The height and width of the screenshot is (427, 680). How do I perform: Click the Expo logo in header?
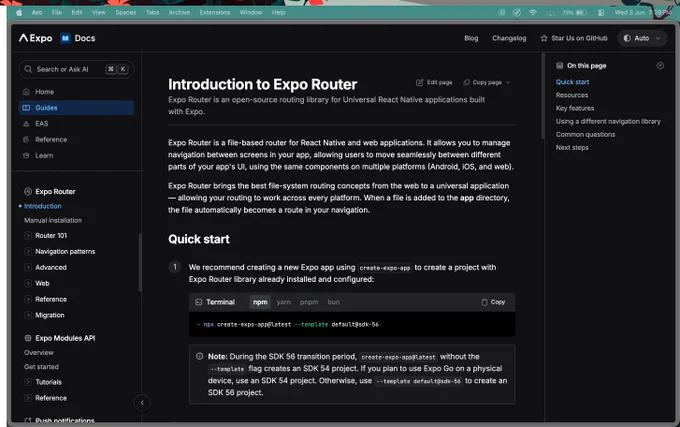36,38
